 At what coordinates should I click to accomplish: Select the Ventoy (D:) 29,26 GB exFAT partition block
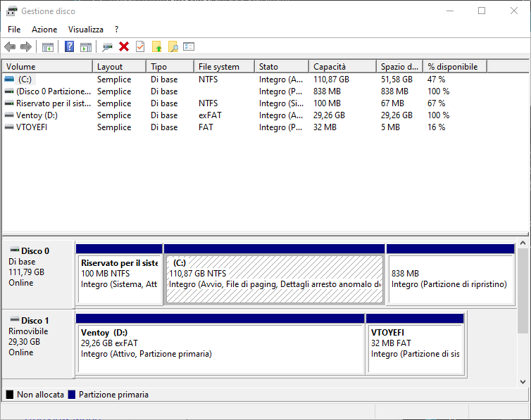(x=220, y=344)
